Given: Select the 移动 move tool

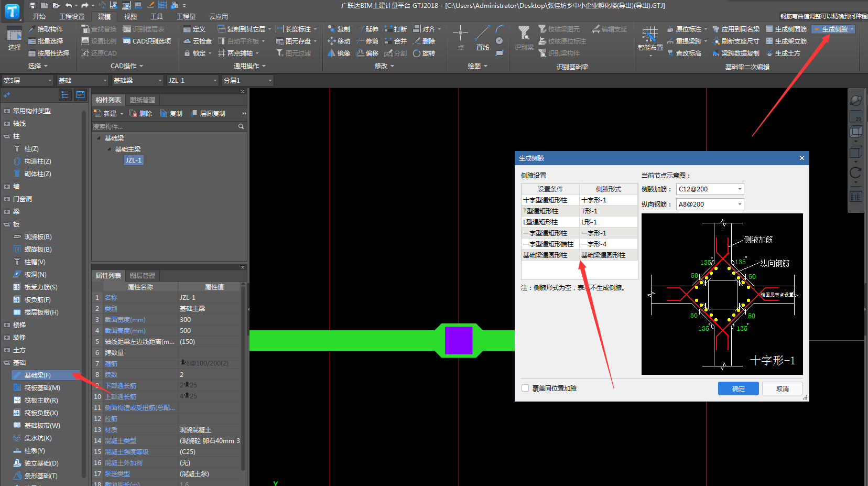Looking at the screenshot, I should pyautogui.click(x=339, y=41).
